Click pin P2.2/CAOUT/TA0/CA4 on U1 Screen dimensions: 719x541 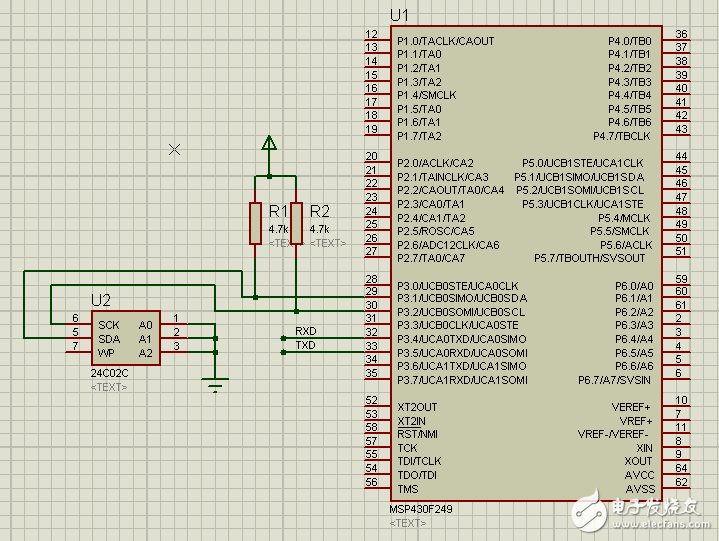click(451, 190)
